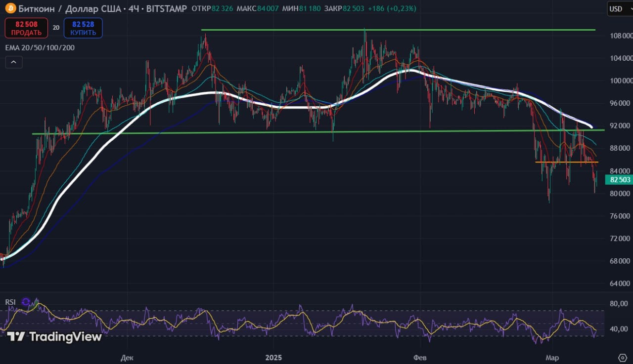Click the 104 000 price axis label
This screenshot has width=633, height=364.
[x=621, y=58]
